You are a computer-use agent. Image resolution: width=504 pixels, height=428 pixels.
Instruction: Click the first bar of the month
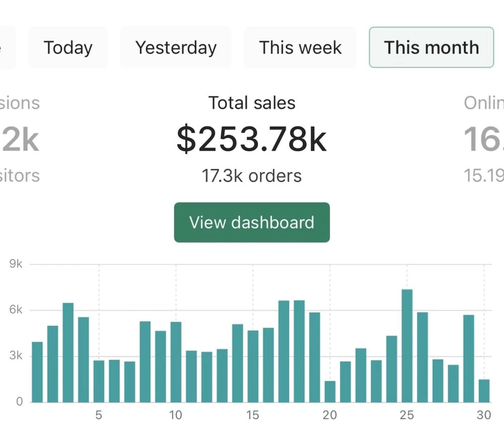tap(37, 372)
